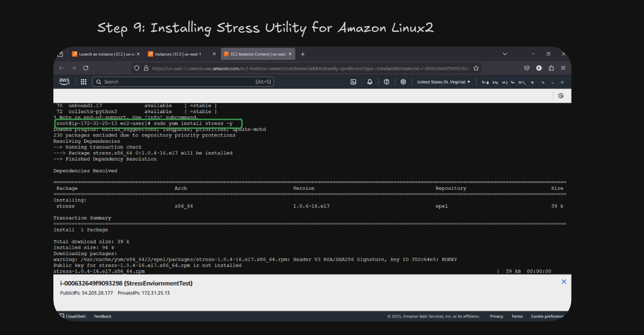This screenshot has width=644, height=335.
Task: Click the 'x86_64' arch value
Action: pos(184,206)
